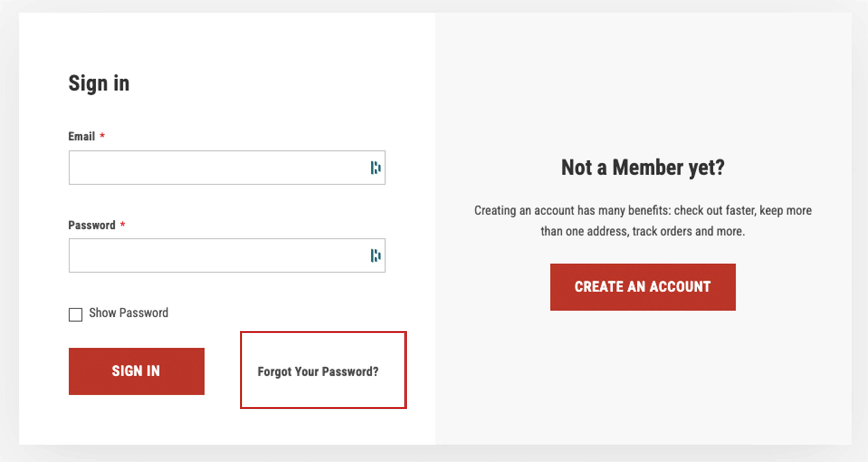Tick the Show Password checkbox
Viewport: 868px width, 462px height.
click(x=75, y=314)
